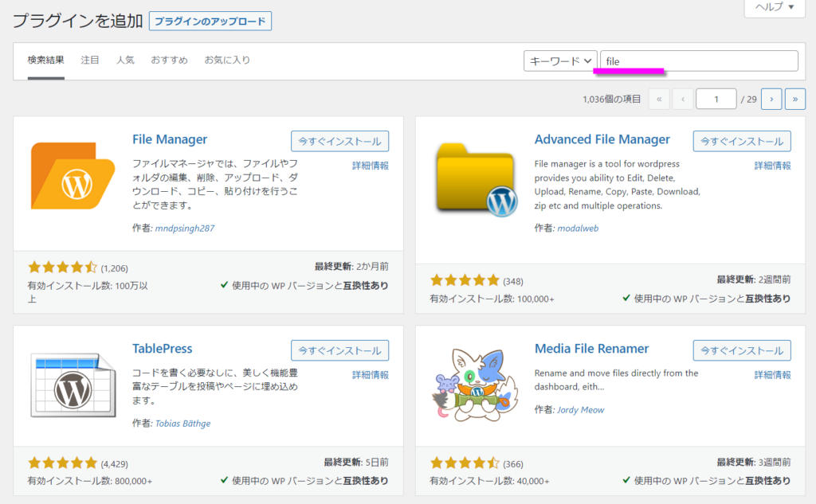Click TablePress's 最終更新: 5日前 text

coord(356,462)
